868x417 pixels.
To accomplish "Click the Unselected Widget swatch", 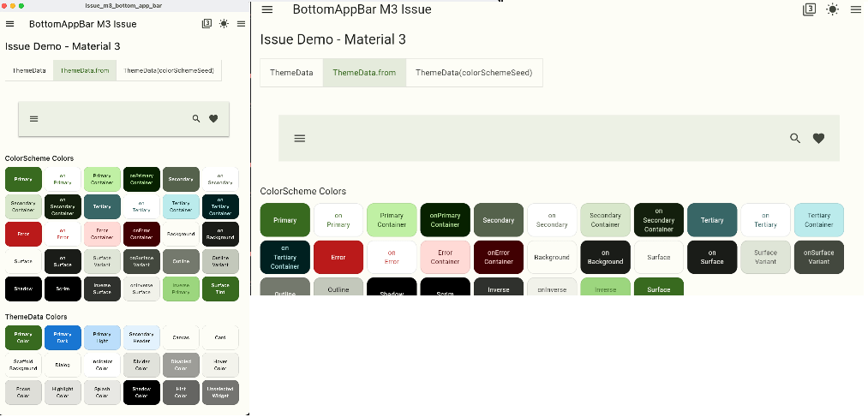I will click(x=220, y=392).
